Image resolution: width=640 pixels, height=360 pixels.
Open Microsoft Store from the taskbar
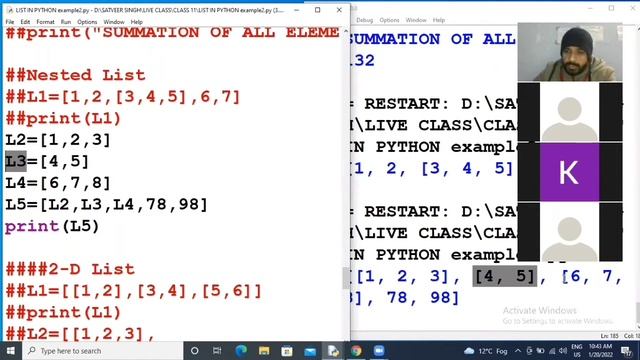(x=287, y=351)
